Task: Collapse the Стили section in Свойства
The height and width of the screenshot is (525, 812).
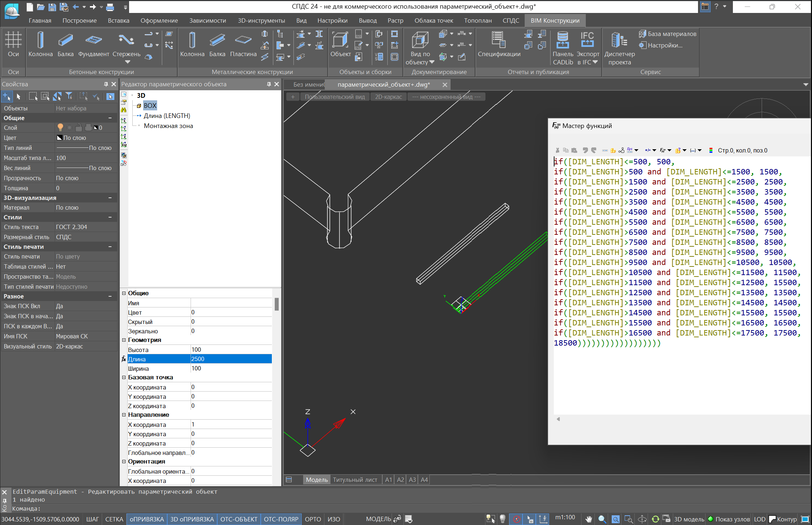Action: [110, 217]
